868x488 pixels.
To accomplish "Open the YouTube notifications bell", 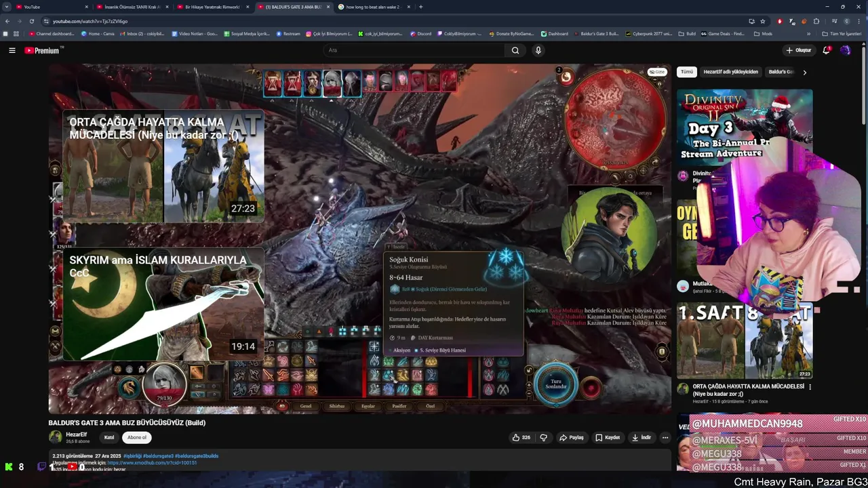I will pyautogui.click(x=827, y=50).
